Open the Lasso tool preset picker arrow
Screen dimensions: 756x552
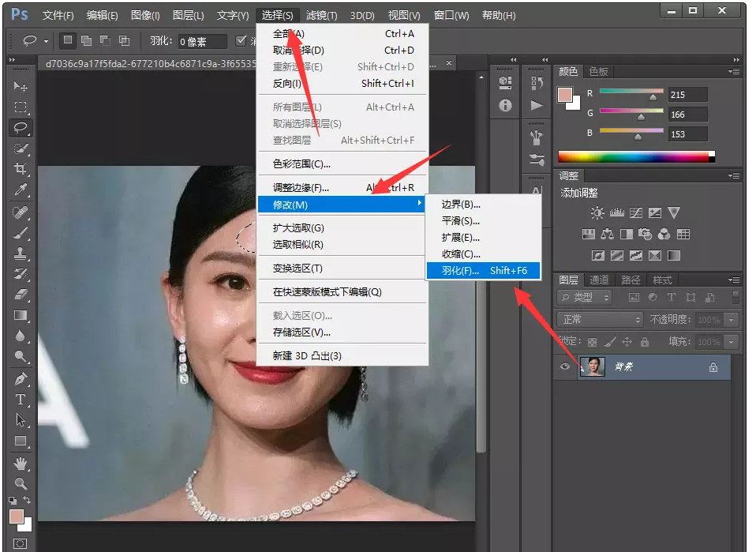(x=46, y=41)
